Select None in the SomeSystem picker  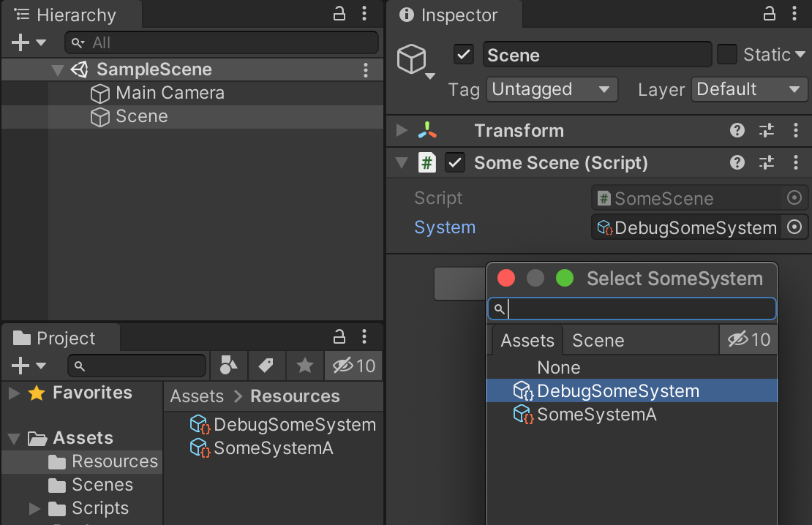[x=558, y=367]
